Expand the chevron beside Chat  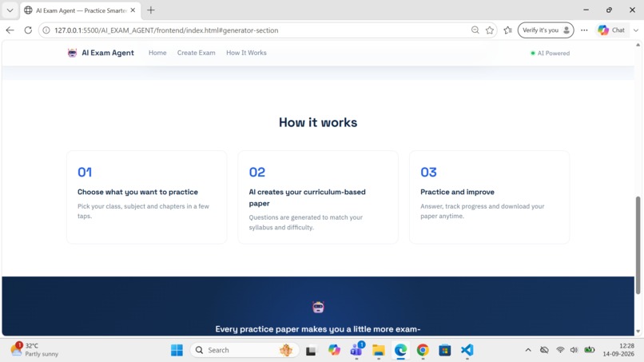pos(636,30)
